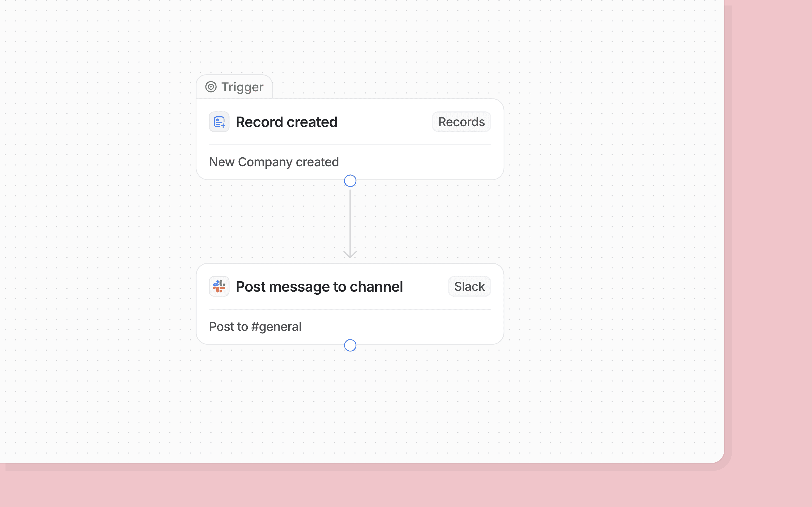The image size is (812, 507).
Task: Click the trigger node's output connector circle
Action: click(x=350, y=181)
